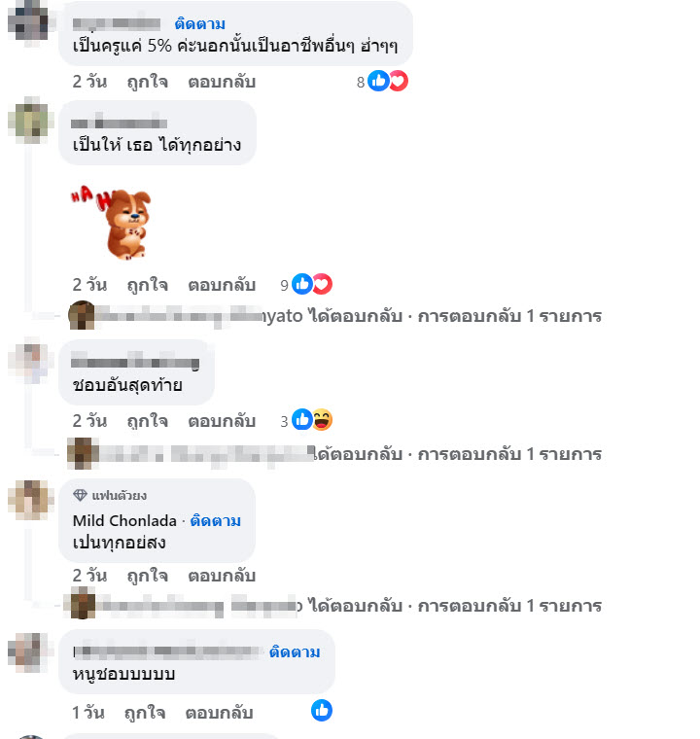Click ติดตาม on the หนูชอบบบบบ commenter
The height and width of the screenshot is (739, 700).
click(x=295, y=651)
